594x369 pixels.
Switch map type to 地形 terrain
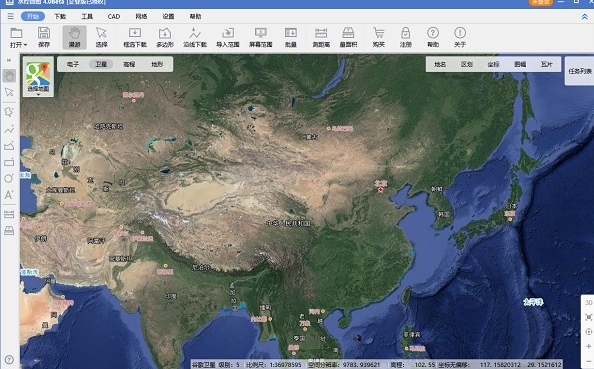click(x=157, y=64)
